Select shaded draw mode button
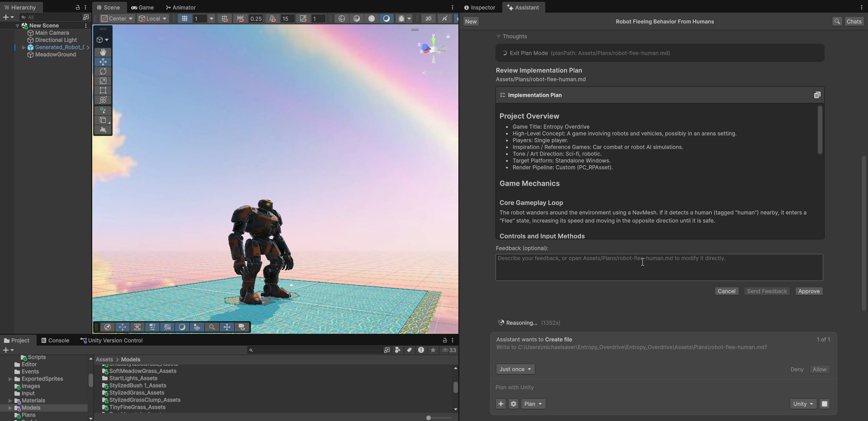Viewport: 868px width, 421px height. click(x=387, y=19)
